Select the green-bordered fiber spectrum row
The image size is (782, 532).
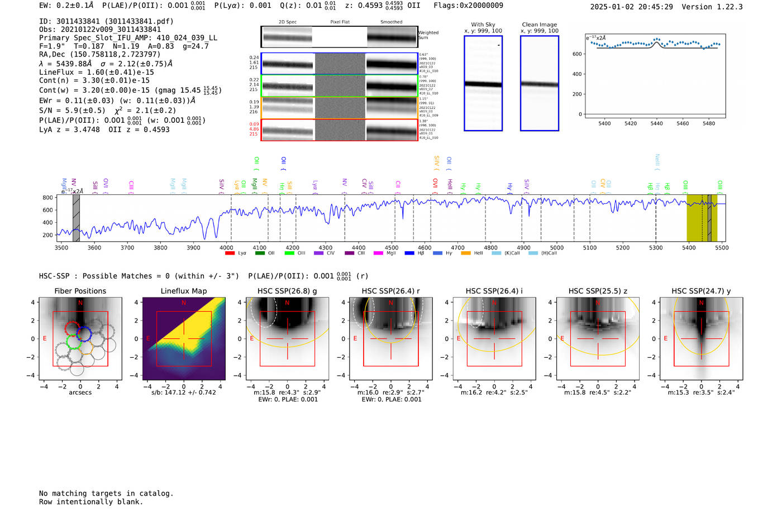click(340, 86)
